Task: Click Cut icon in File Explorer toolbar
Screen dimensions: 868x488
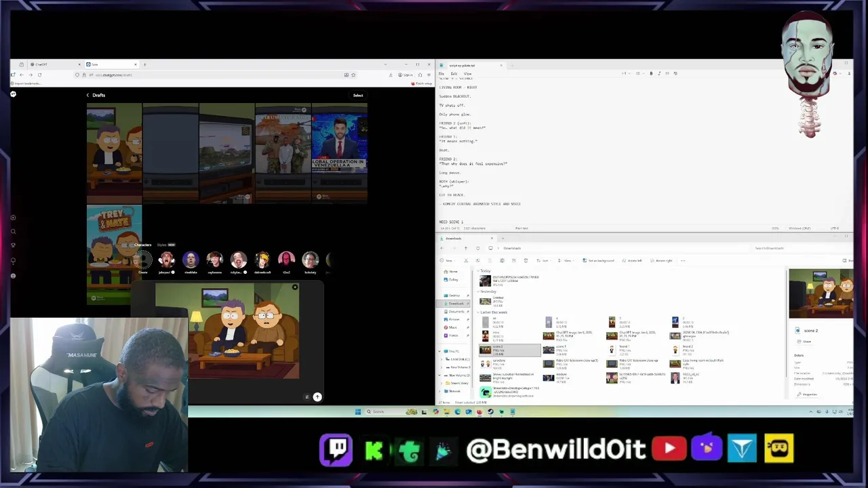Action: tap(466, 260)
